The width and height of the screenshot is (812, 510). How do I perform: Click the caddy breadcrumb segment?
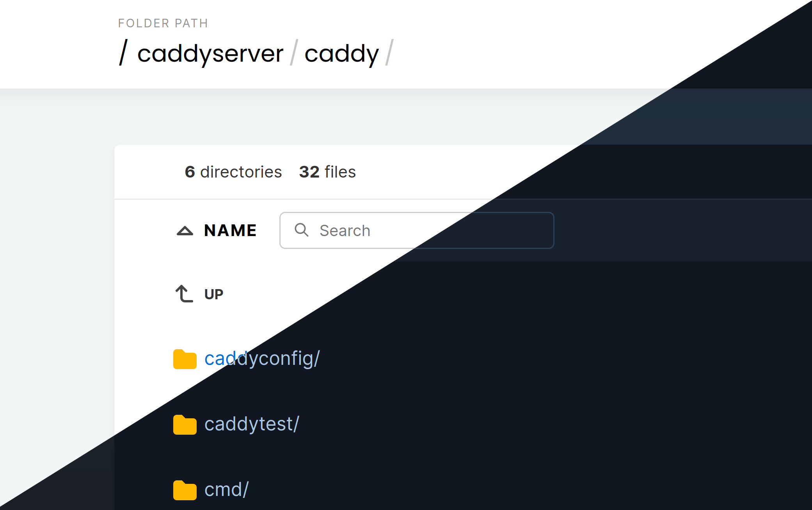point(341,53)
